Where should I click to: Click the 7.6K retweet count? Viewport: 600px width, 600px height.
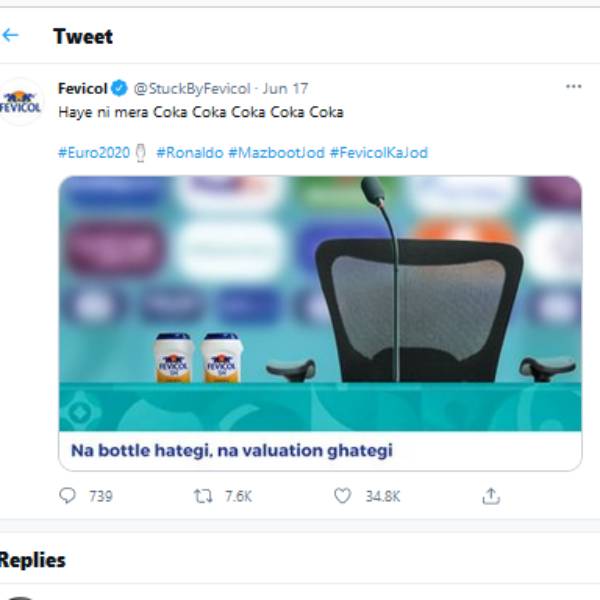tap(237, 496)
